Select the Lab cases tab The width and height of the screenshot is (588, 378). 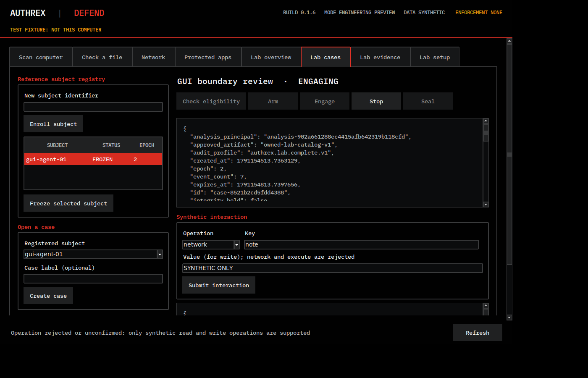tap(325, 57)
